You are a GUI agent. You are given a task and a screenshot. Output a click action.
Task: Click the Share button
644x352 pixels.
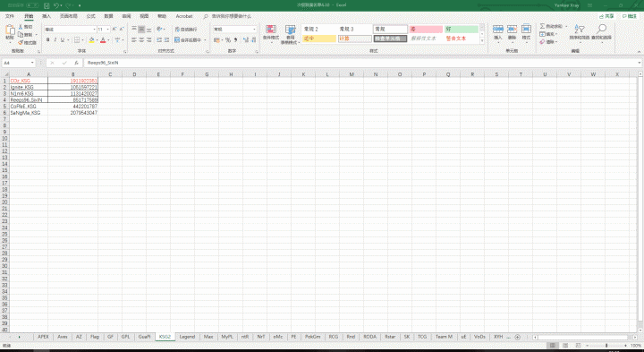click(x=606, y=16)
